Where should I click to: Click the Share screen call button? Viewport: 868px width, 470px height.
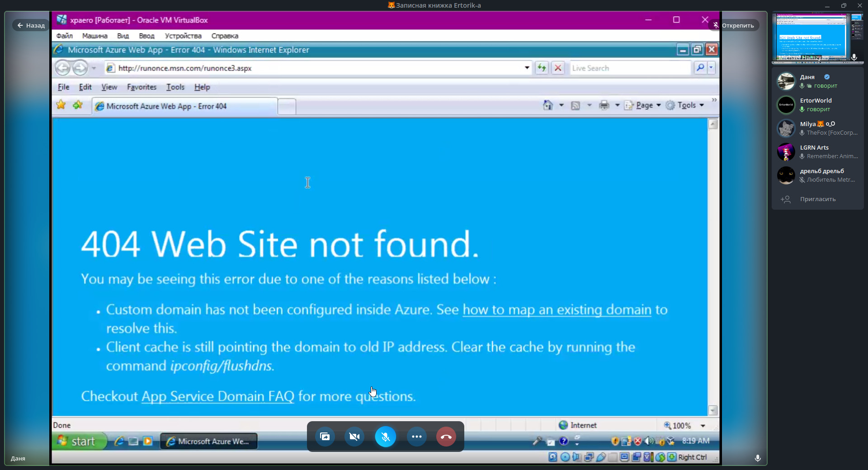(x=325, y=437)
